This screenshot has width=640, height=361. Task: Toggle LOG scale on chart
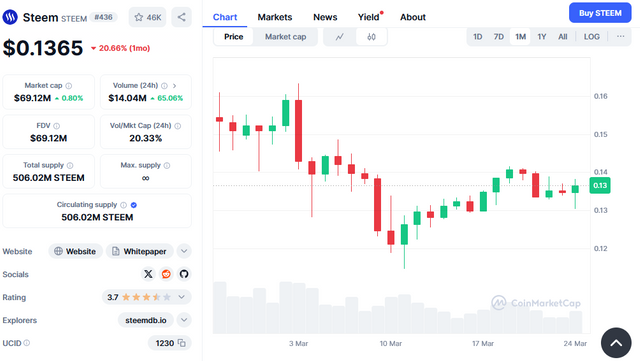591,37
